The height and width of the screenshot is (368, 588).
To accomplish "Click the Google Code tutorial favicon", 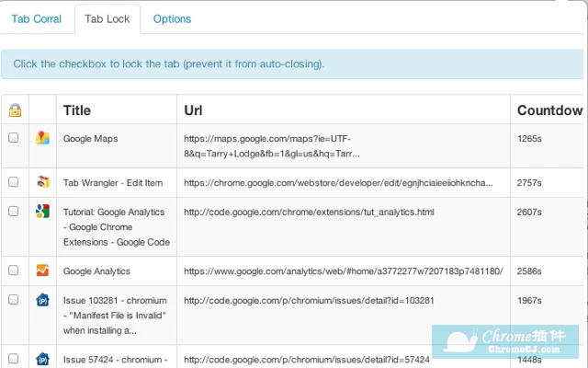I will point(43,212).
